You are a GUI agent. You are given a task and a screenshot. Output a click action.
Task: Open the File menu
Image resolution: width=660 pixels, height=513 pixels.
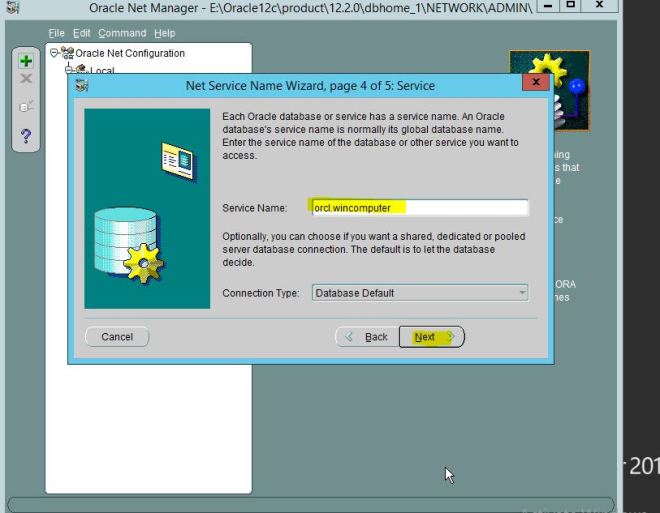point(57,33)
